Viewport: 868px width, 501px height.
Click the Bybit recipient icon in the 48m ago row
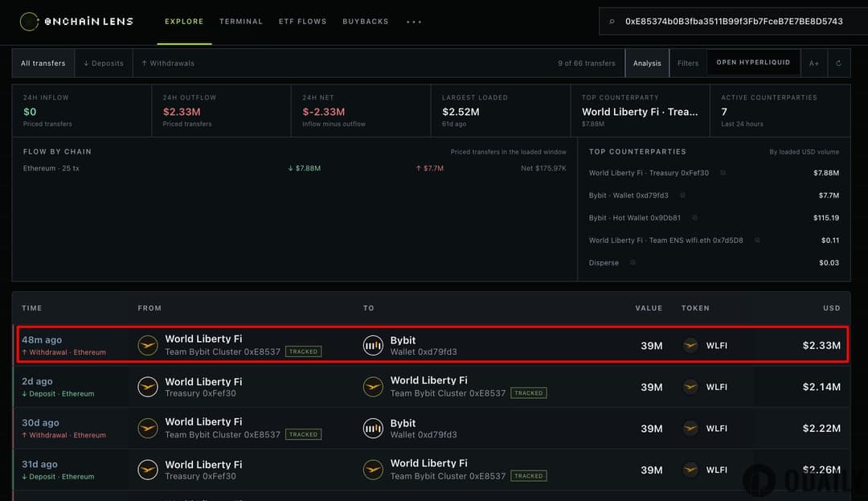(373, 346)
